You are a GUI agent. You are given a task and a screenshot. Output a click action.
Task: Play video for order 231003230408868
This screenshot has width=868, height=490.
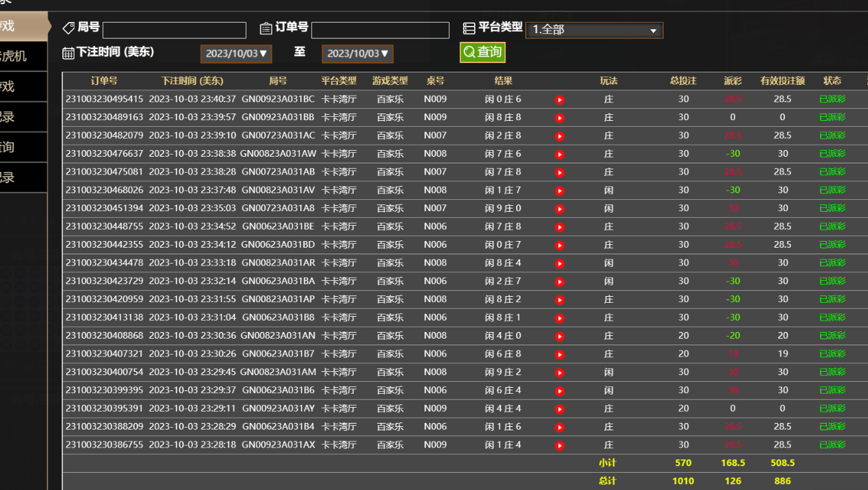pos(560,337)
